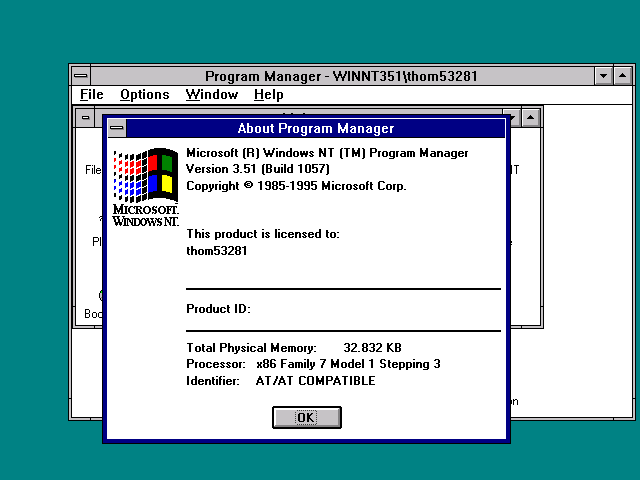
Task: Click the Processor x86 Family information line
Action: 313,364
